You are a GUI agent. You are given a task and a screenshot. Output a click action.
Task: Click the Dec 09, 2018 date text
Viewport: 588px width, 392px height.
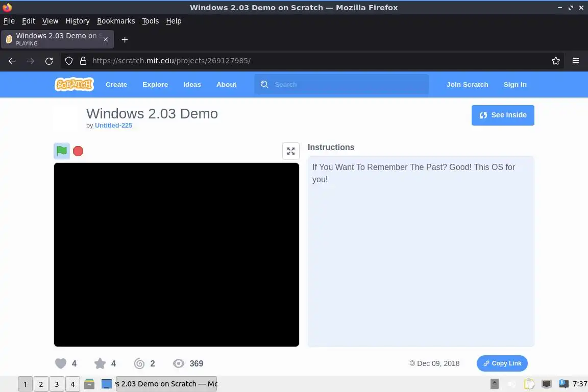(x=438, y=363)
